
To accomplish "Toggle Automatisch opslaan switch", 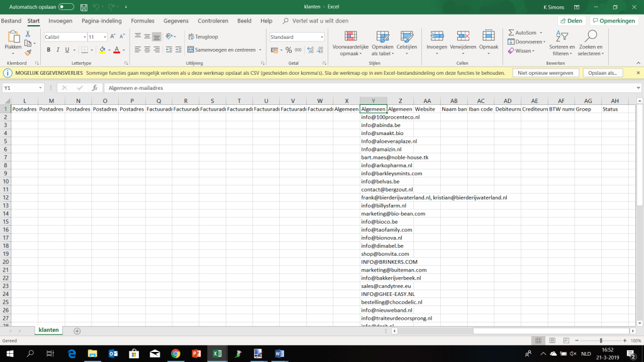I will pos(67,7).
